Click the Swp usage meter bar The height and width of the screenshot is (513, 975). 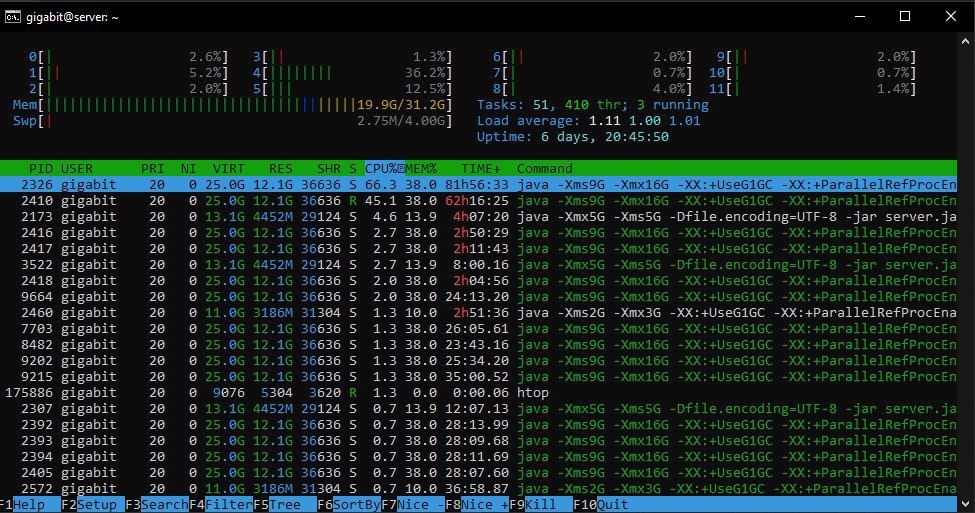(x=233, y=121)
